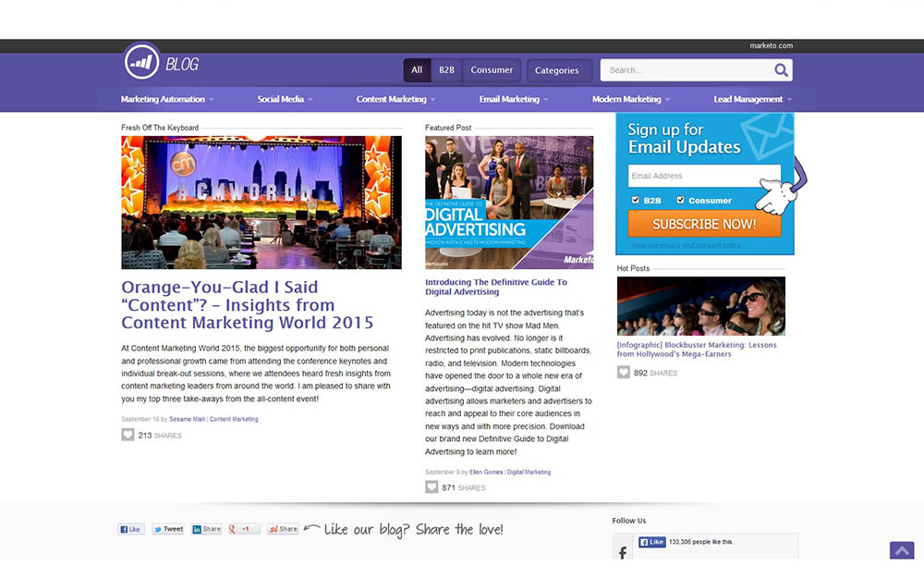Click the Subscribe Now button
The height and width of the screenshot is (578, 924).
tap(704, 224)
